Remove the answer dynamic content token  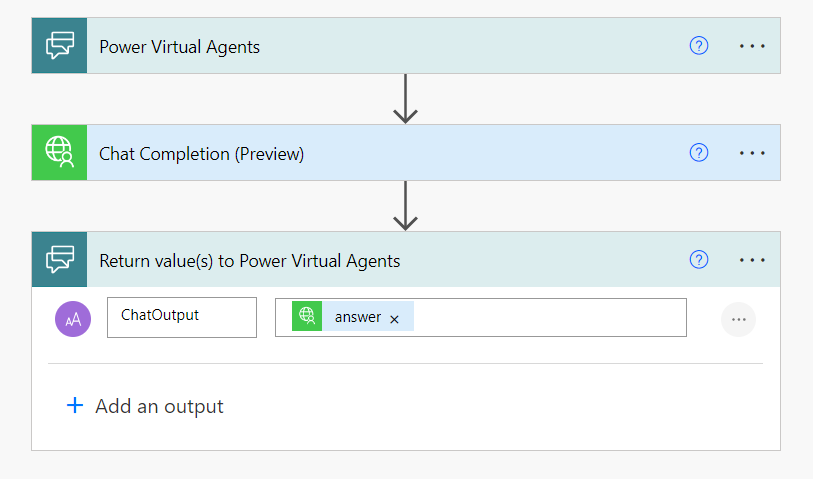pyautogui.click(x=394, y=319)
